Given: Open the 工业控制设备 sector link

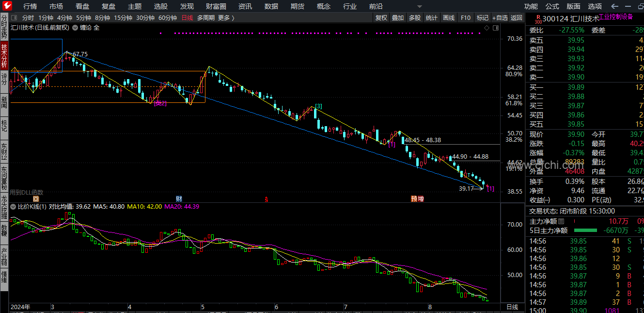Looking at the screenshot, I should click(x=616, y=16).
